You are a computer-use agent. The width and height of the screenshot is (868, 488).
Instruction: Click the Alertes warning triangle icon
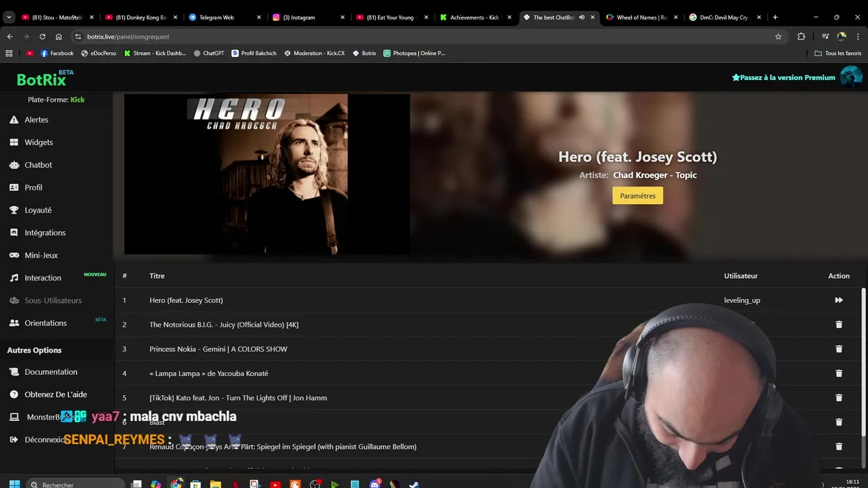14,119
